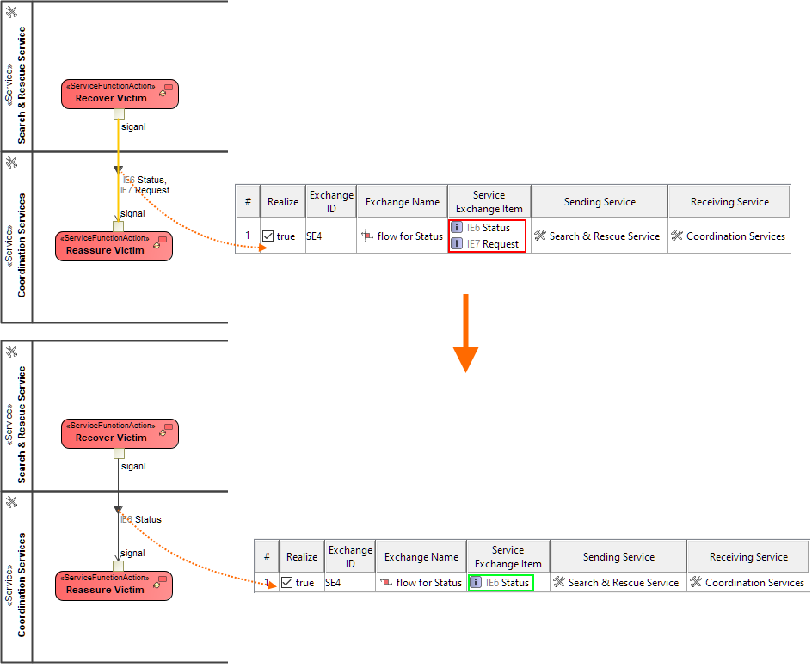Viewport: 812px width, 668px height.
Task: Click the Exchange ID column header in upper table
Action: (x=331, y=202)
